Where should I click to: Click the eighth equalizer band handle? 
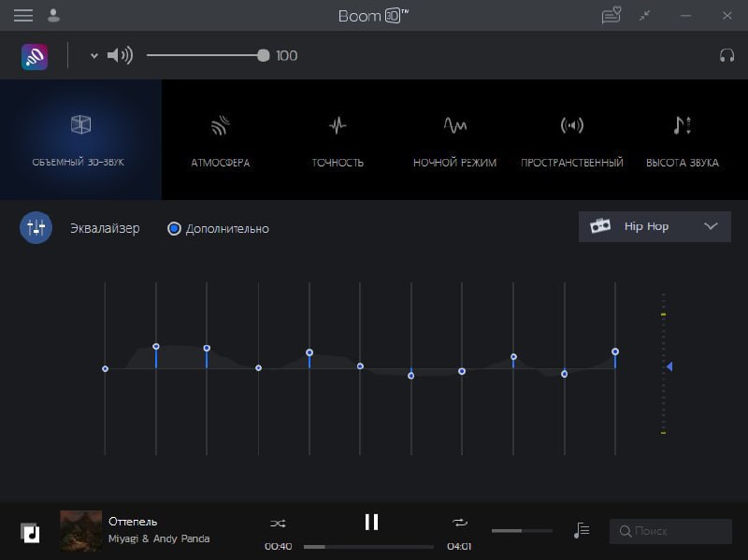[x=462, y=371]
